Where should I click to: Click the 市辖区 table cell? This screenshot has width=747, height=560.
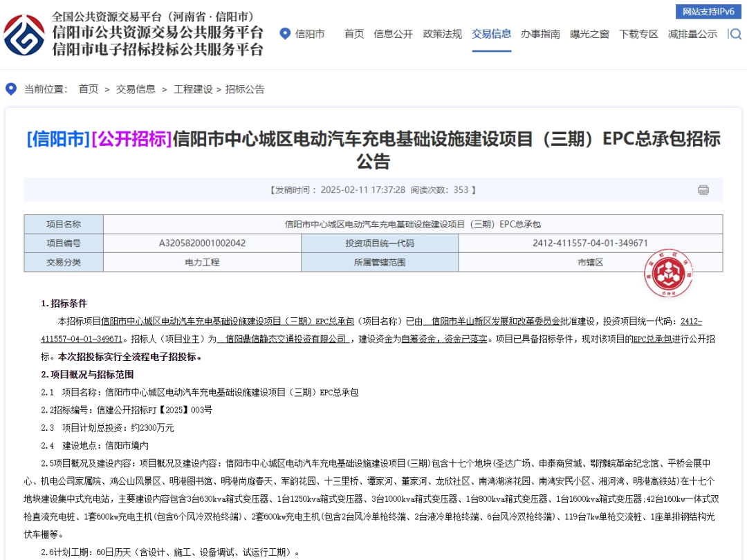point(590,263)
